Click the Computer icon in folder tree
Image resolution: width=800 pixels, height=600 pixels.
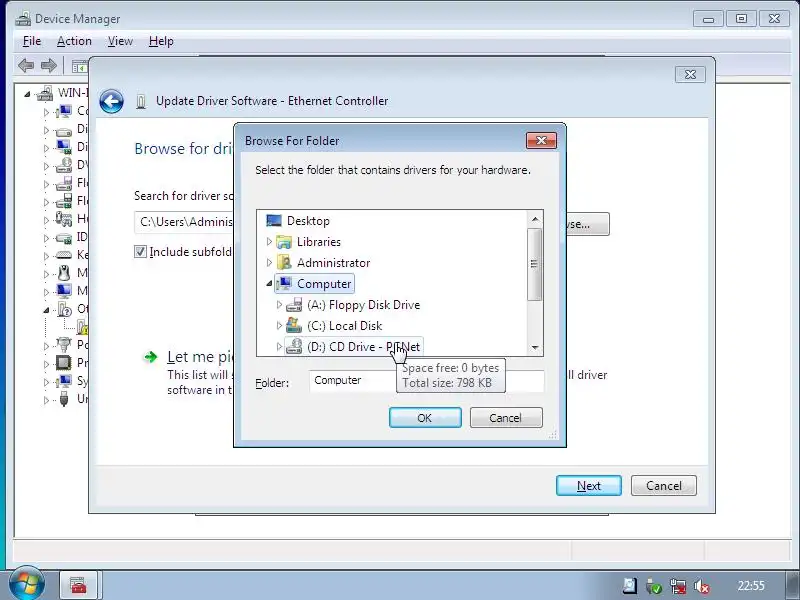click(x=284, y=284)
